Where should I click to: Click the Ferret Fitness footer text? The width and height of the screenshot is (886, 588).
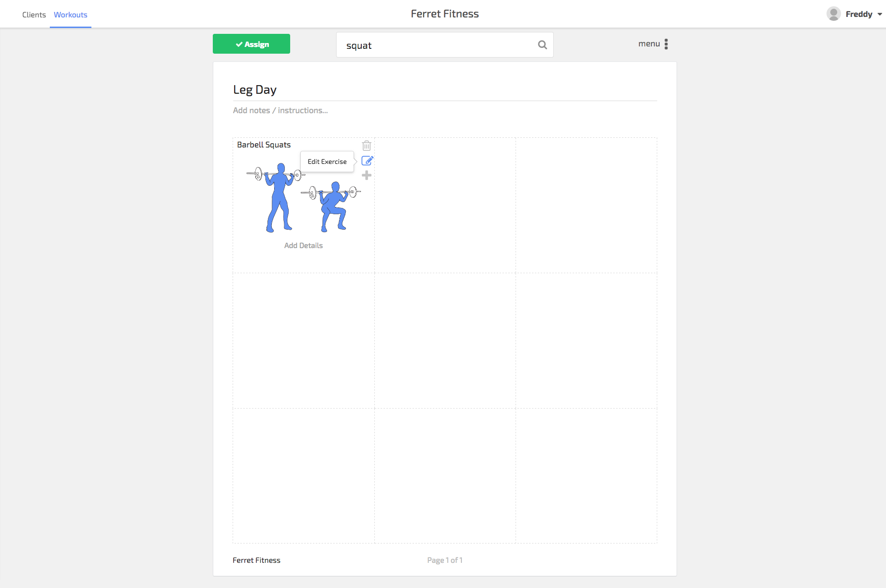[x=256, y=560]
